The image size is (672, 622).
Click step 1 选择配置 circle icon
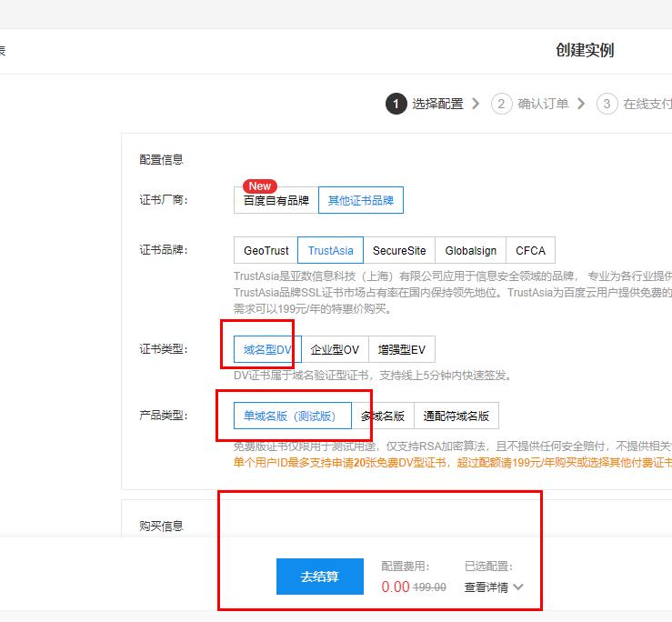(395, 104)
